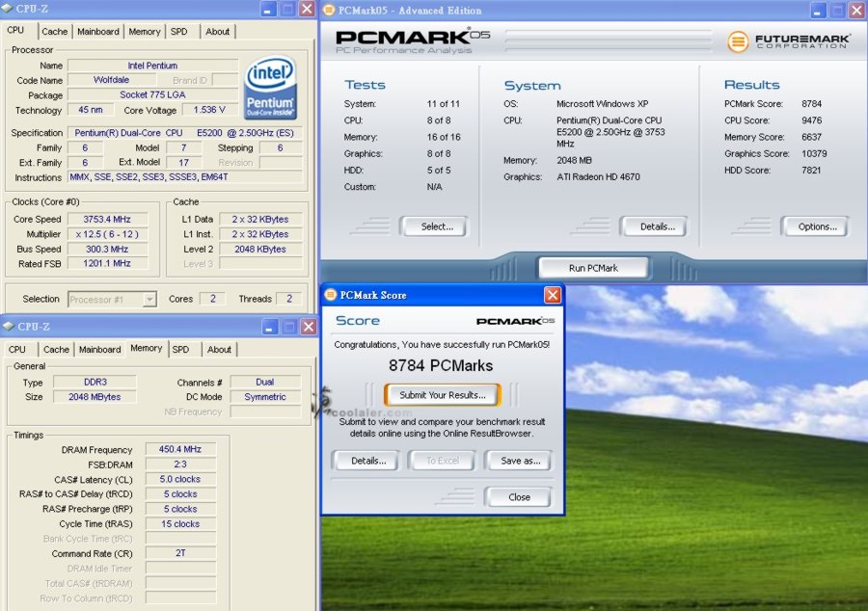Image resolution: width=868 pixels, height=611 pixels.
Task: Click the L1 Data cache value
Action: pyautogui.click(x=260, y=219)
